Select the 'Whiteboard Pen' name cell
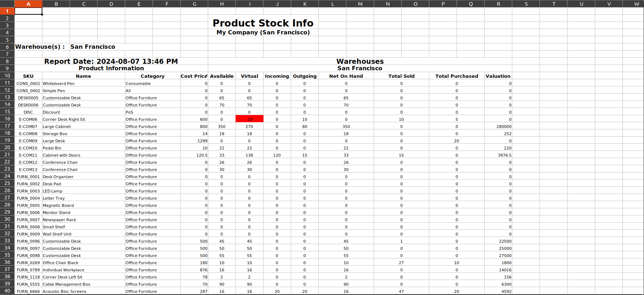 click(84, 83)
